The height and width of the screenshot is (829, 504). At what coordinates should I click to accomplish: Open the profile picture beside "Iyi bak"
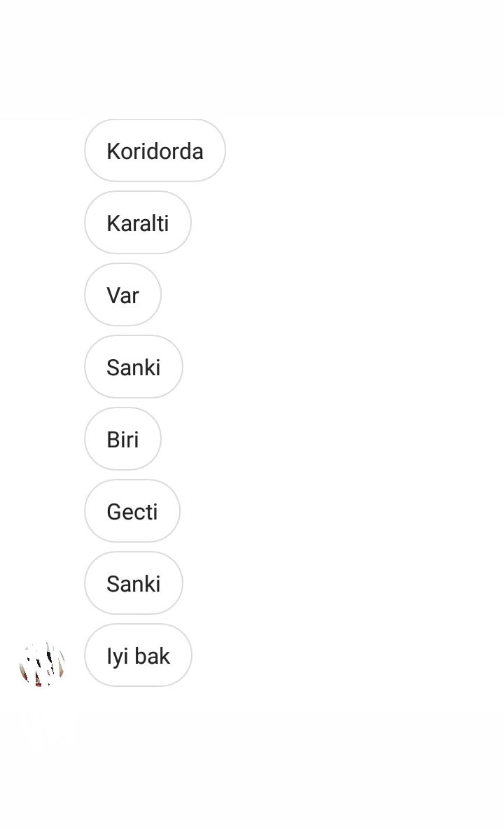pyautogui.click(x=42, y=664)
